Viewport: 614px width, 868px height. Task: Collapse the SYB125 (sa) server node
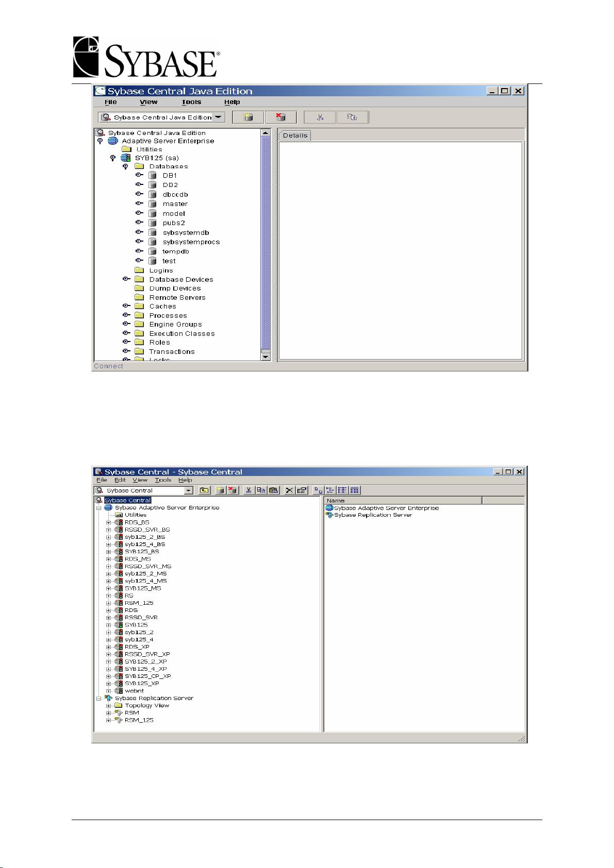pyautogui.click(x=113, y=158)
